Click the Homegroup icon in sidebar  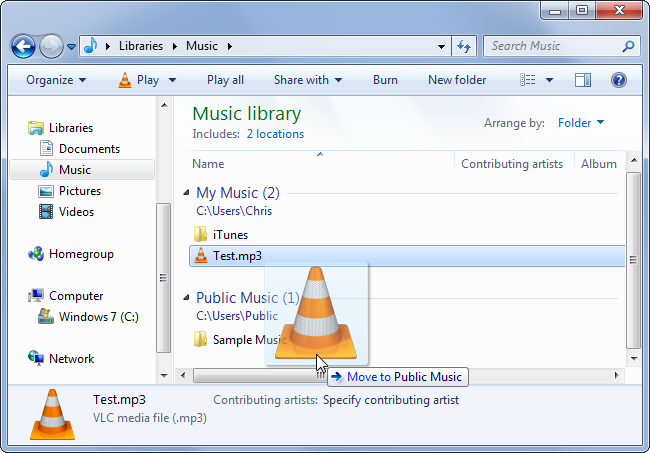click(36, 254)
